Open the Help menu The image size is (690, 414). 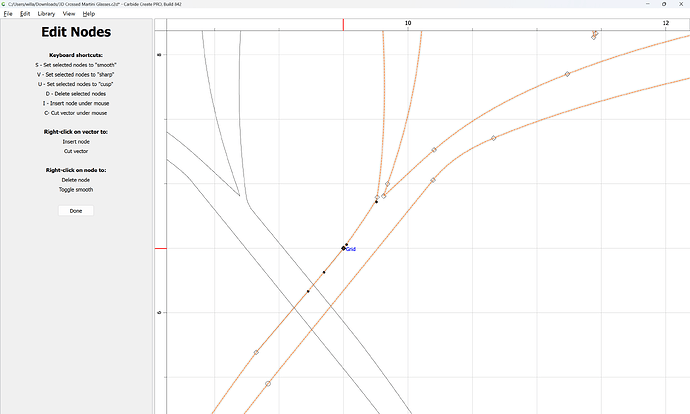pyautogui.click(x=89, y=14)
